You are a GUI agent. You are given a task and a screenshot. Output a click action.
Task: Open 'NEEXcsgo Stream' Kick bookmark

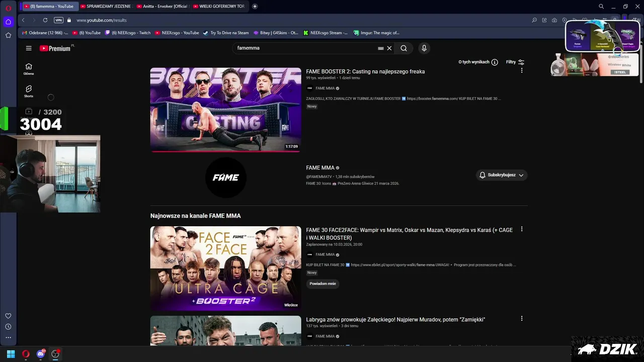click(x=326, y=33)
